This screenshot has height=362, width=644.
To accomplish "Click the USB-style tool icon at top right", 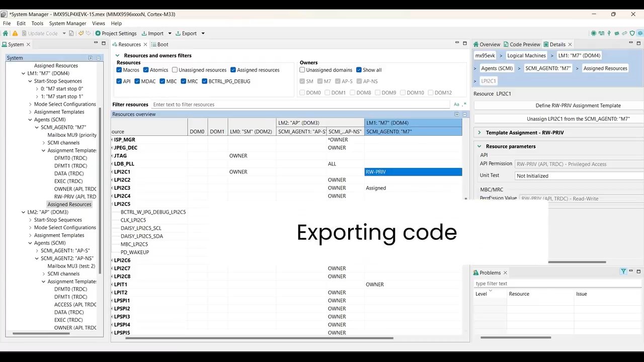I will coord(609,33).
